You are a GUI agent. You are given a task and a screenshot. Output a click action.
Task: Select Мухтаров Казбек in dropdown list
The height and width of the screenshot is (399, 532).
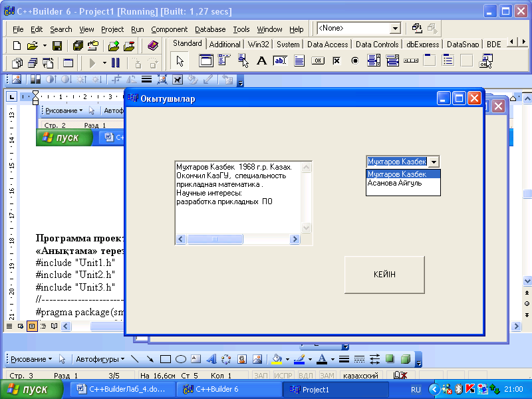click(403, 174)
